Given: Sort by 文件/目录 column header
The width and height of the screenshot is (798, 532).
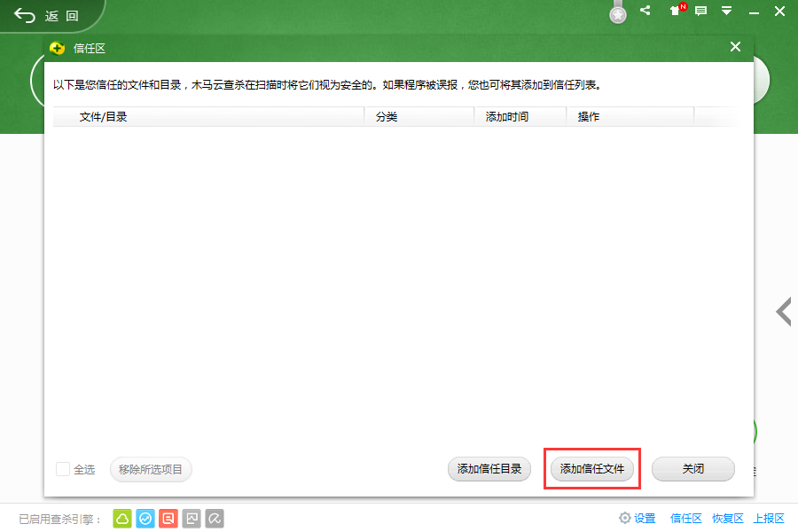Looking at the screenshot, I should [208, 116].
